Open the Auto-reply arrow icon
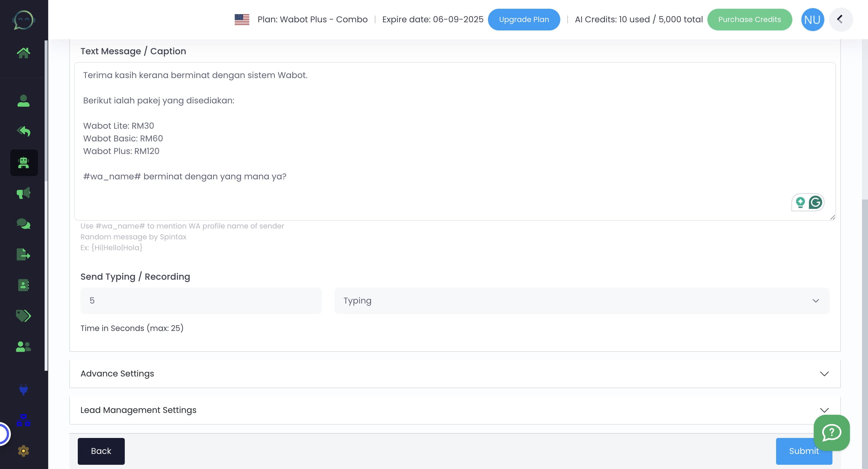This screenshot has height=469, width=868. [24, 131]
